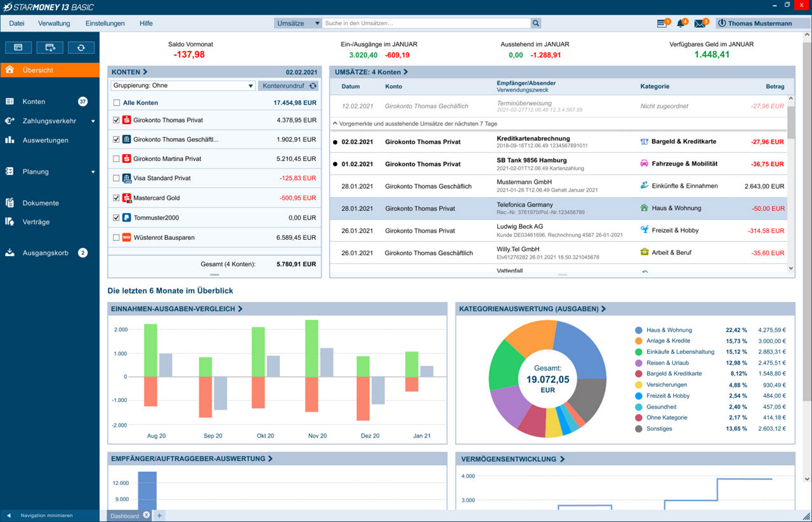Image resolution: width=812 pixels, height=522 pixels.
Task: Open the Gruppierung dropdown
Action: (x=183, y=86)
